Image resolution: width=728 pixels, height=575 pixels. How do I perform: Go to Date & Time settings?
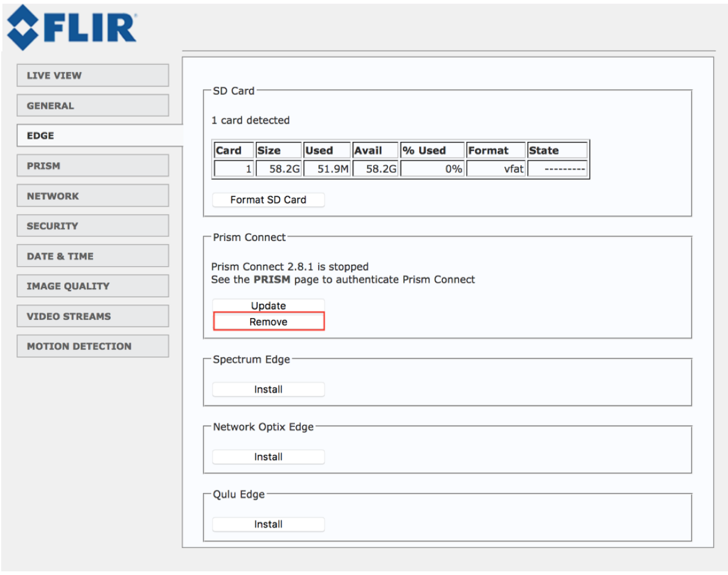coord(93,256)
